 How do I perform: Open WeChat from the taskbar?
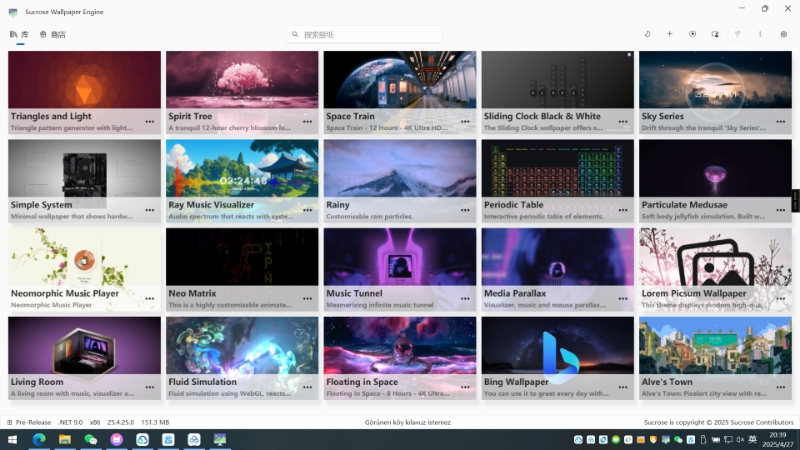tap(91, 439)
